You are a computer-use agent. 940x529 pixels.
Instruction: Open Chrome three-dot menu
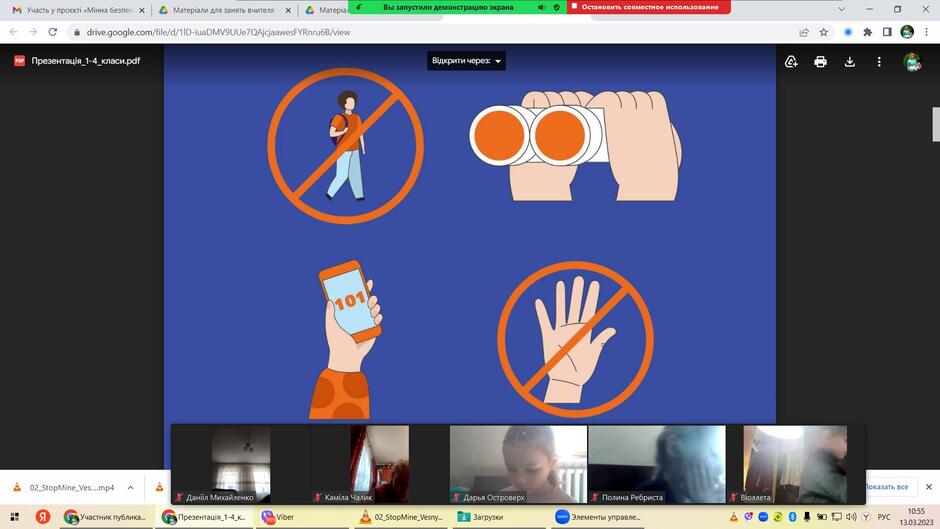tap(927, 32)
